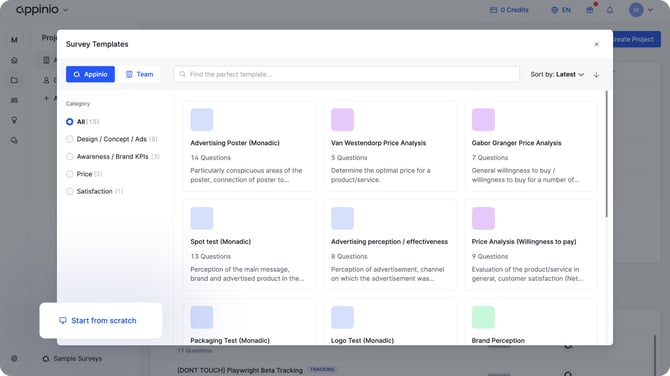Toggle sort direction arrow icon

pos(597,75)
